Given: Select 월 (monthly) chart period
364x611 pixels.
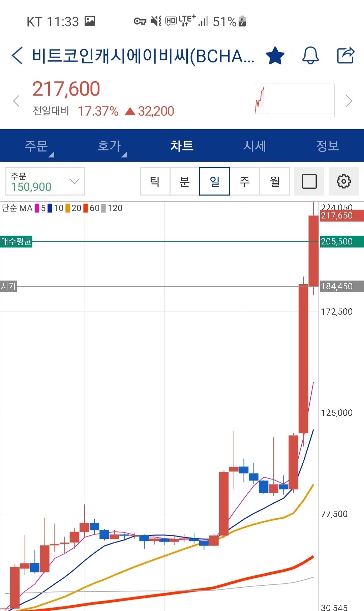Looking at the screenshot, I should point(274,181).
